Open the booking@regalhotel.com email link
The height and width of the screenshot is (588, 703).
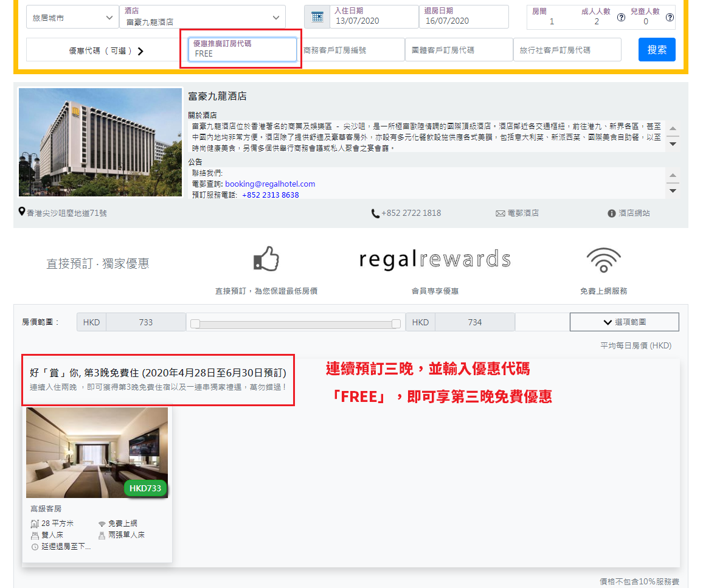[x=270, y=184]
